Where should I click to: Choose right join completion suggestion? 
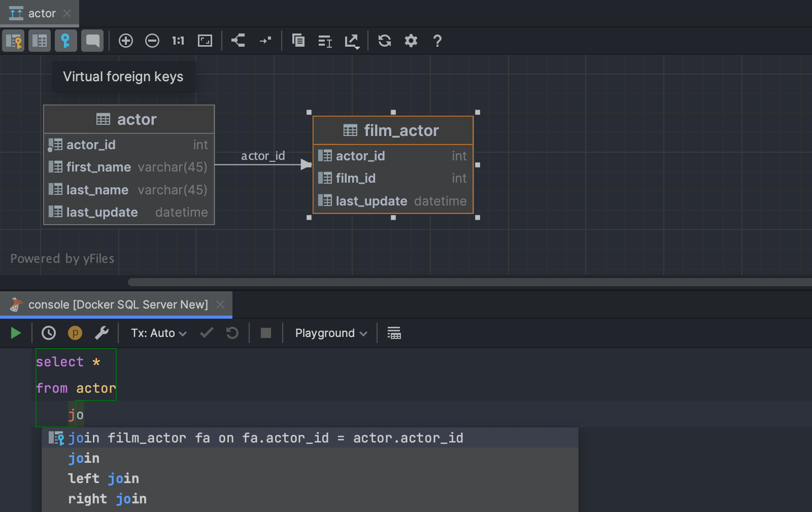[310, 499]
